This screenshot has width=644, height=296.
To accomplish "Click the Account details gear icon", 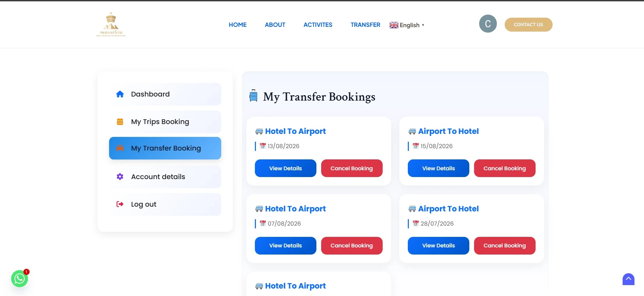I will pos(120,177).
